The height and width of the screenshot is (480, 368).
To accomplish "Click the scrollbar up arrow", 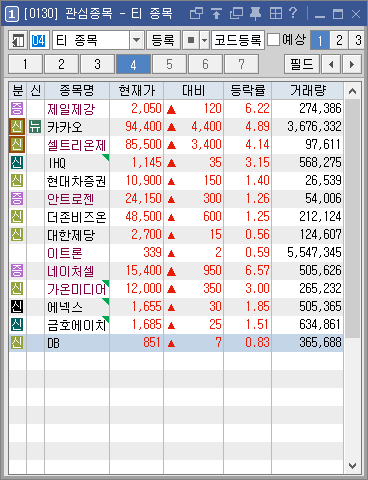I will (x=352, y=91).
